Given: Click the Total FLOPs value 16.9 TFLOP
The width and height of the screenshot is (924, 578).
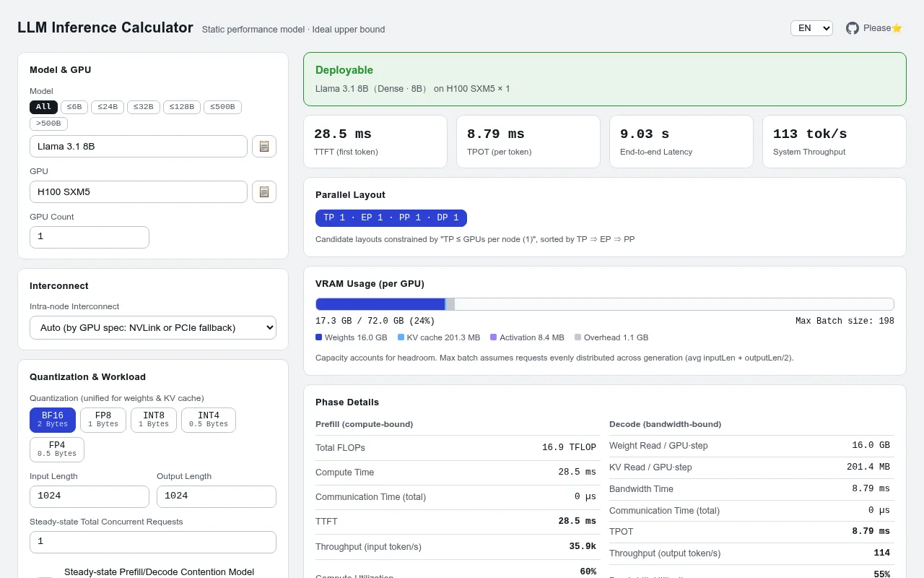Looking at the screenshot, I should pos(570,448).
